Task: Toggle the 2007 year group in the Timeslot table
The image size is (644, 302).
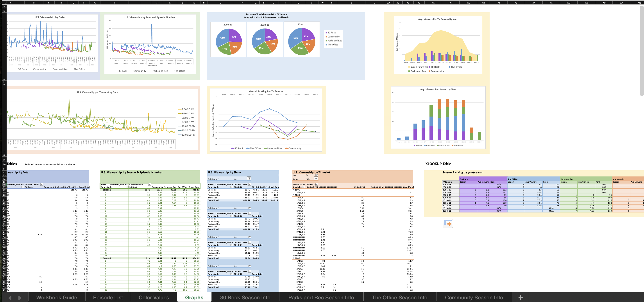Action: [x=294, y=258]
